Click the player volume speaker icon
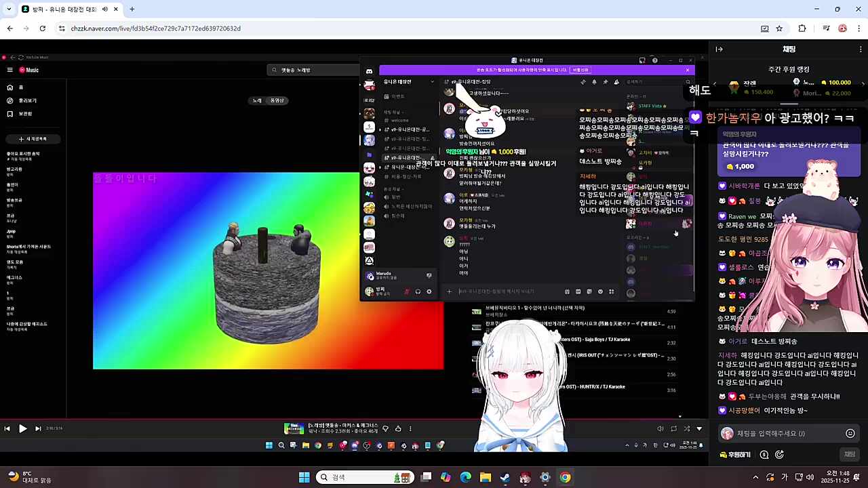Viewport: 868px width, 488px height. coord(660,428)
